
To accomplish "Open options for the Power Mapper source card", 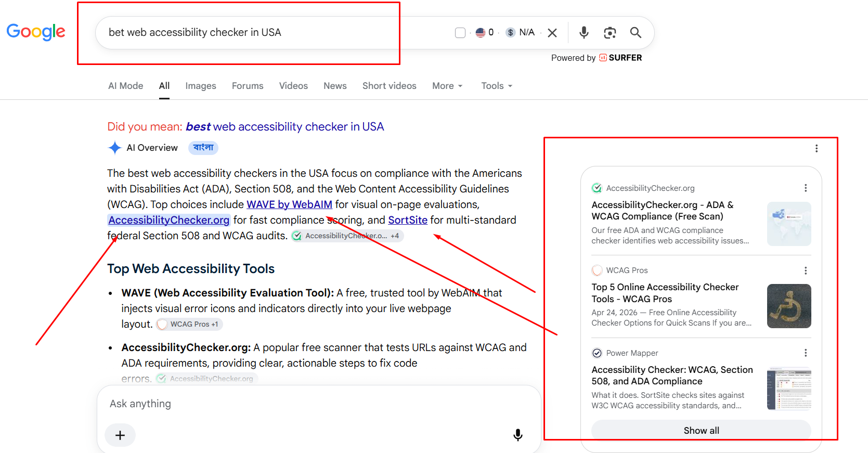I will tap(806, 353).
